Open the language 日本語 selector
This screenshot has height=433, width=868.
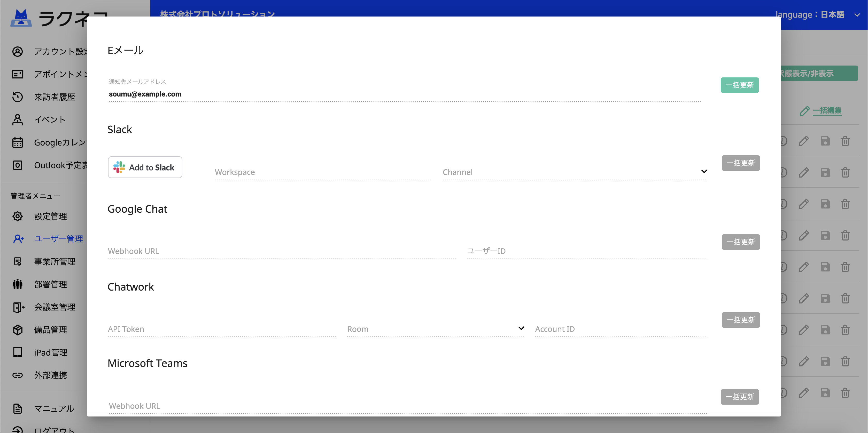tap(818, 15)
